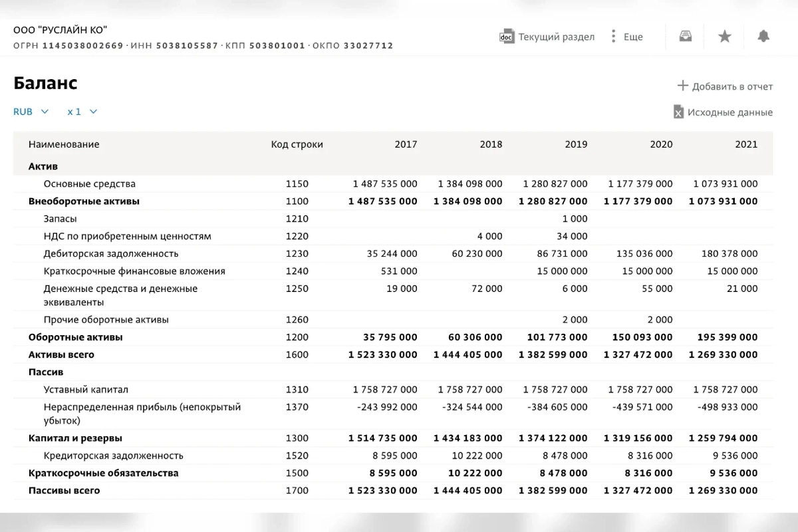Image resolution: width=798 pixels, height=532 pixels.
Task: Open notifications with the bell icon
Action: tap(763, 36)
